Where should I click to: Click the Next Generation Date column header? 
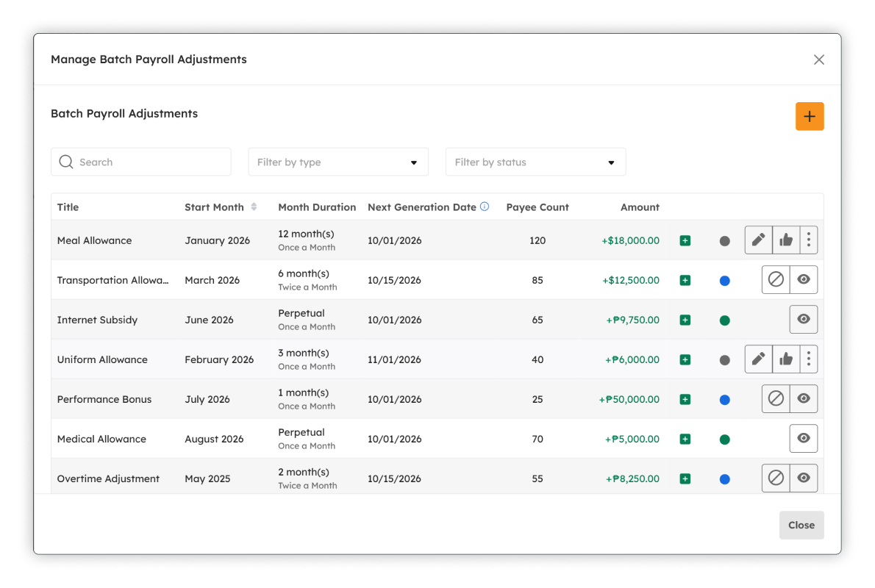click(x=422, y=207)
